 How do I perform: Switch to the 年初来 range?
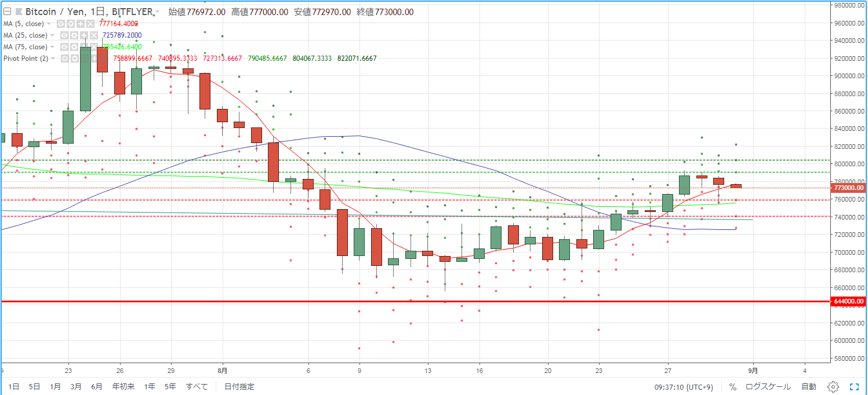tap(124, 386)
